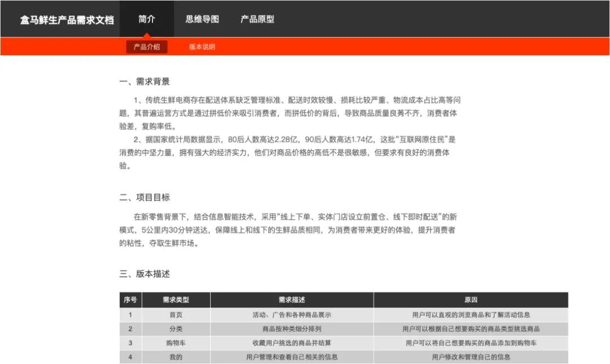Screen dimensions: 610x364
Task: Click 收藏用户挑选的商品并结算 cell
Action: click(x=292, y=343)
